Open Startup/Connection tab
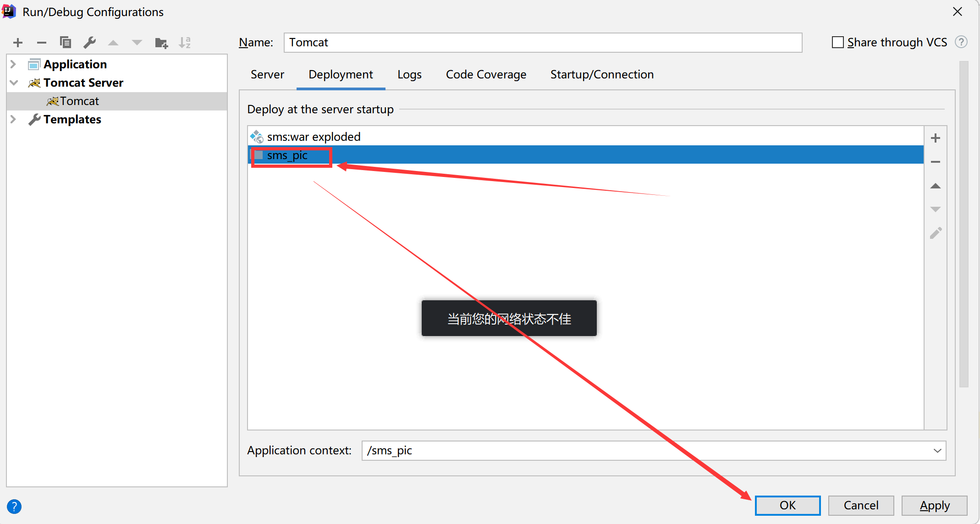This screenshot has width=980, height=524. (602, 75)
